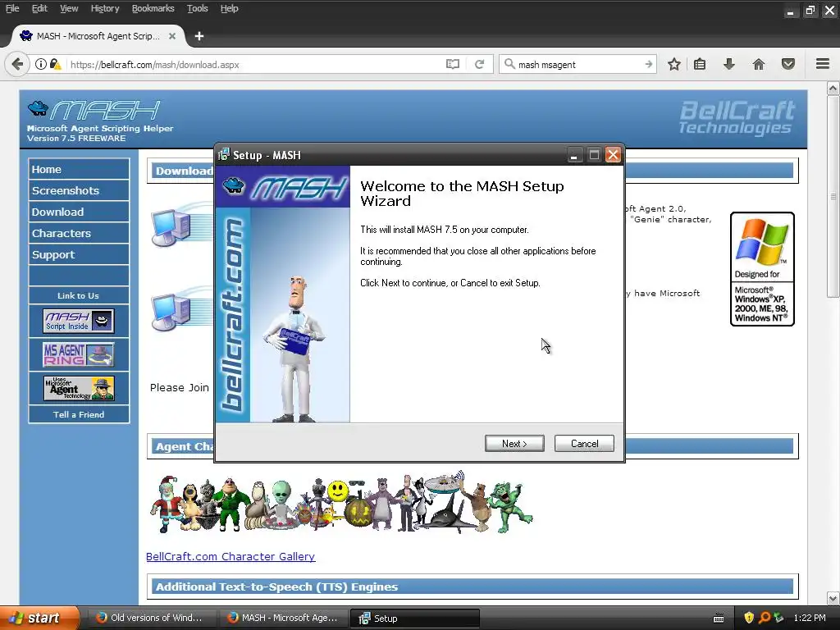The width and height of the screenshot is (840, 630).
Task: Show bookmarks list icon
Action: pyautogui.click(x=700, y=64)
